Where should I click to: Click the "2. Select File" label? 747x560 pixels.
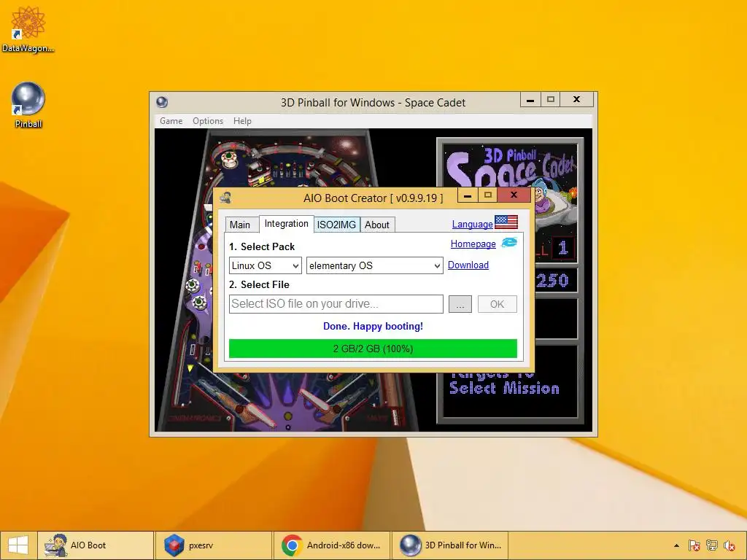[x=259, y=285]
